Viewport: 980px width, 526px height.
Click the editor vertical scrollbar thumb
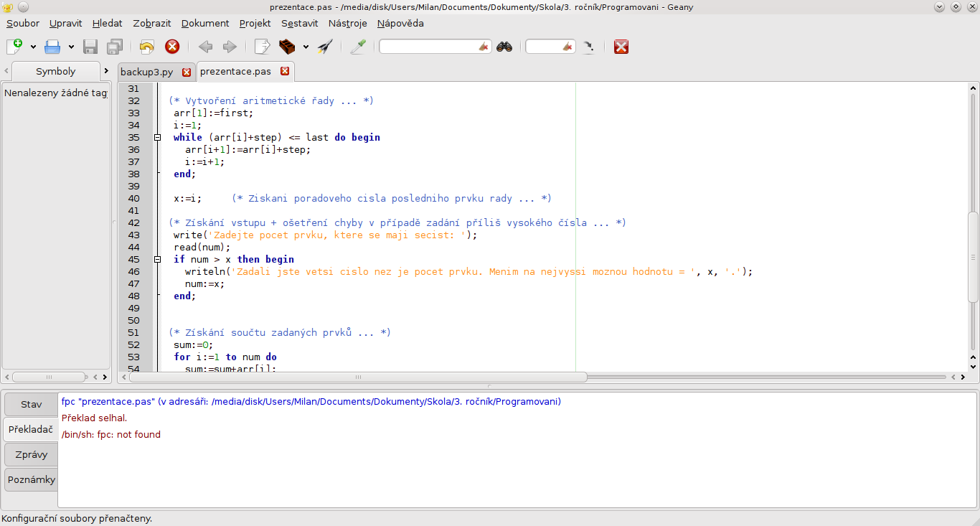click(x=973, y=257)
